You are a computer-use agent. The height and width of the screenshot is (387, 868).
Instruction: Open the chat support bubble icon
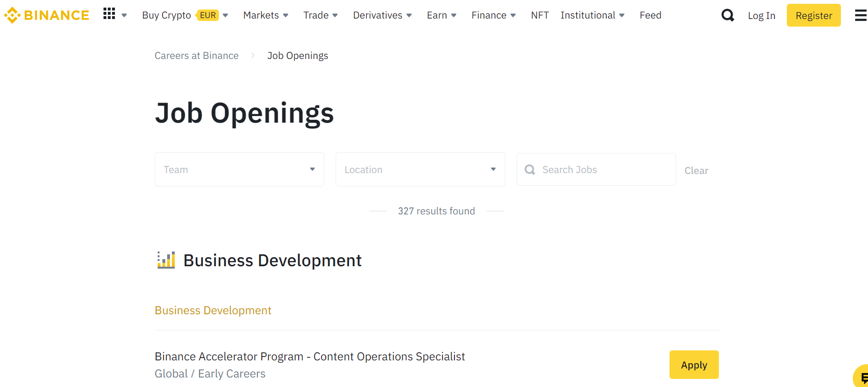point(862,377)
